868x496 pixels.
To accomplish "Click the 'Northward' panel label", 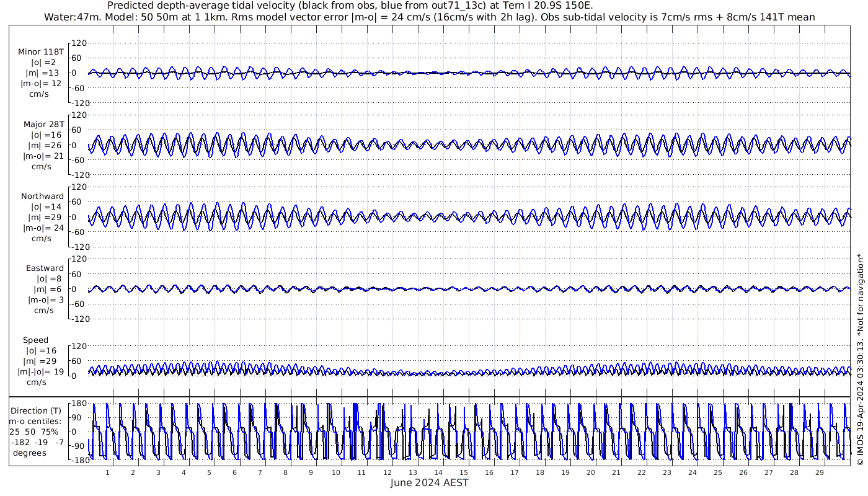I will 43,196.
